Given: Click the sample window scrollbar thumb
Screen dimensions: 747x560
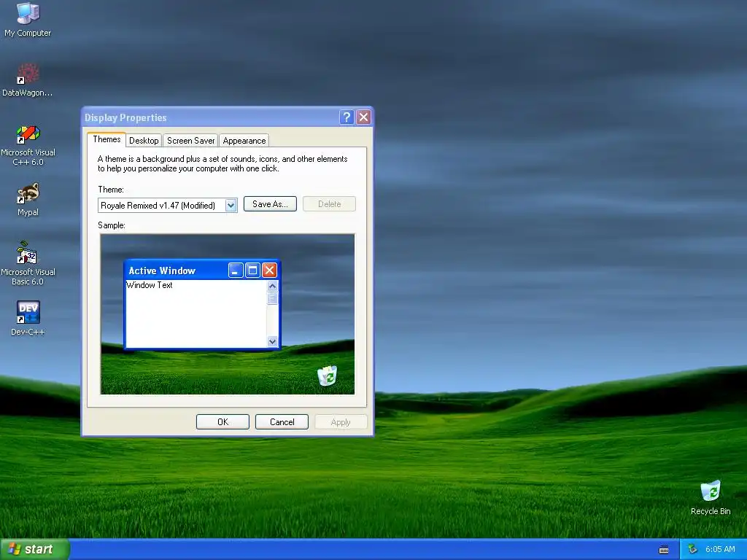Looking at the screenshot, I should (273, 298).
